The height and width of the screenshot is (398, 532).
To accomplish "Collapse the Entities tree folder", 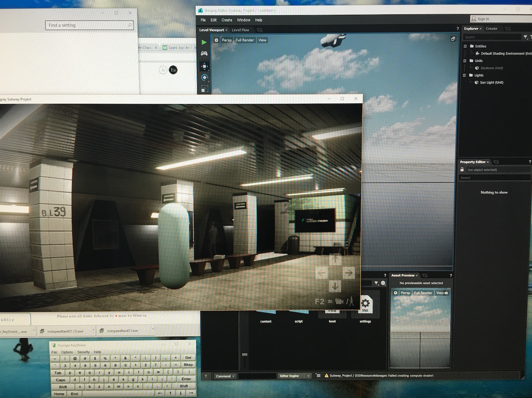I will point(465,46).
